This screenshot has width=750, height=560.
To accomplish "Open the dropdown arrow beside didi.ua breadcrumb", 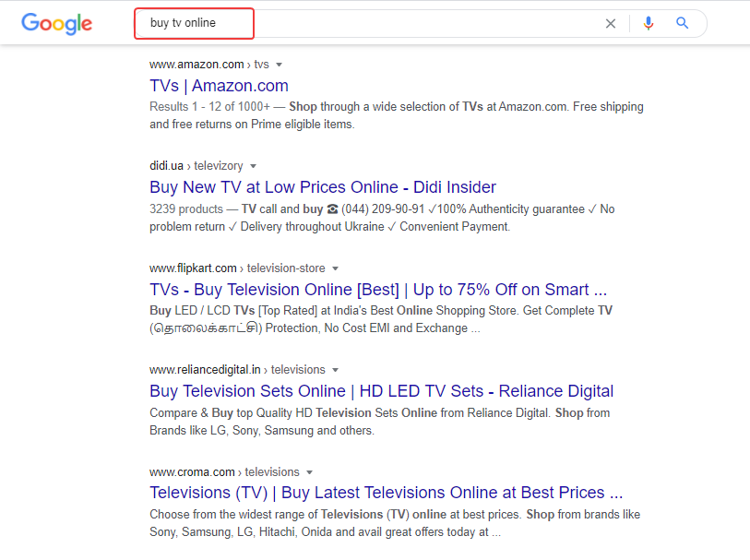I will pos(254,166).
